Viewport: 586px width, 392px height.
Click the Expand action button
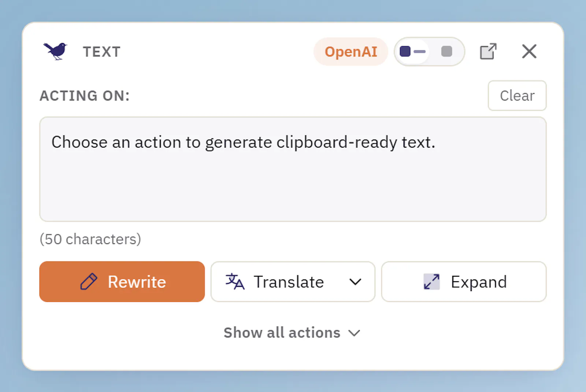464,282
